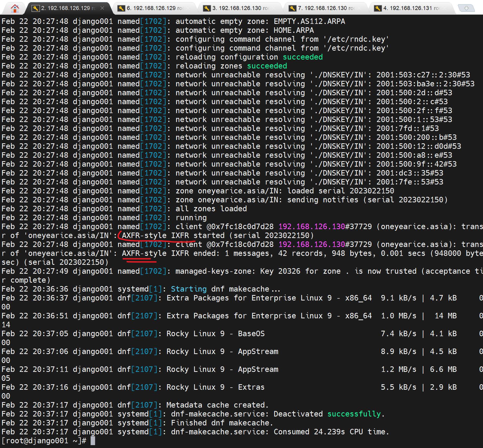Switch to tab 7. 192.168.126.130
This screenshot has height=448, width=483.
[x=326, y=8]
